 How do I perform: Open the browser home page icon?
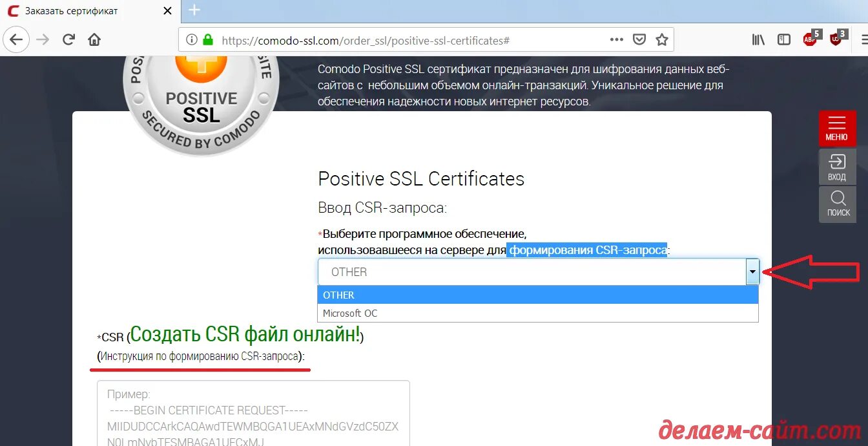point(94,40)
